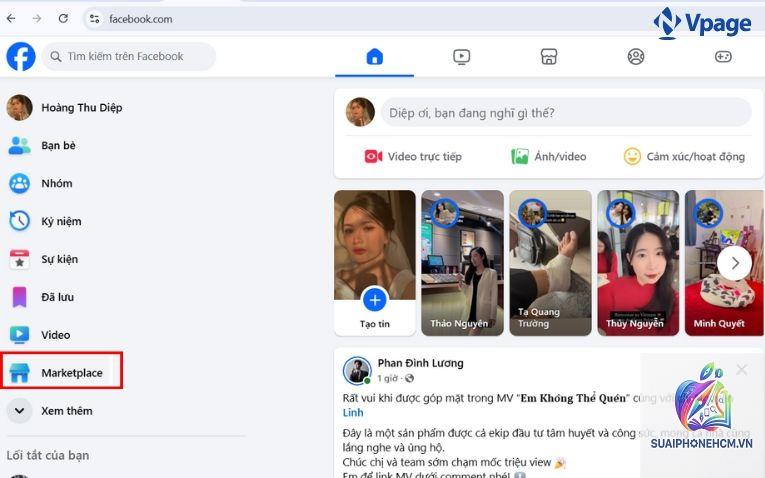The height and width of the screenshot is (478, 765).
Task: Open Tạ Quang Trường's story
Action: point(550,263)
